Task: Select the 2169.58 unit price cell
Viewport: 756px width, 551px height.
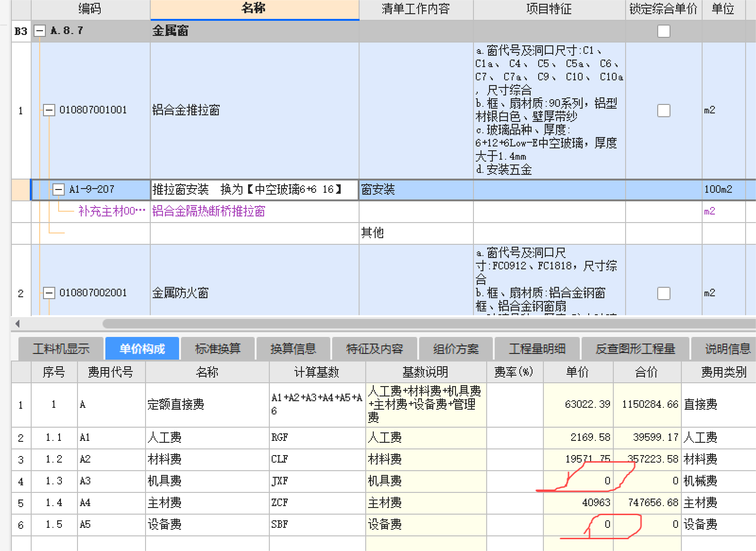Action: pyautogui.click(x=578, y=438)
